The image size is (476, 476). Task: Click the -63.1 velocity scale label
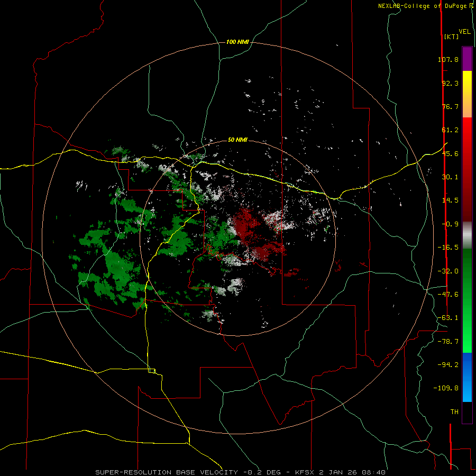[448, 318]
